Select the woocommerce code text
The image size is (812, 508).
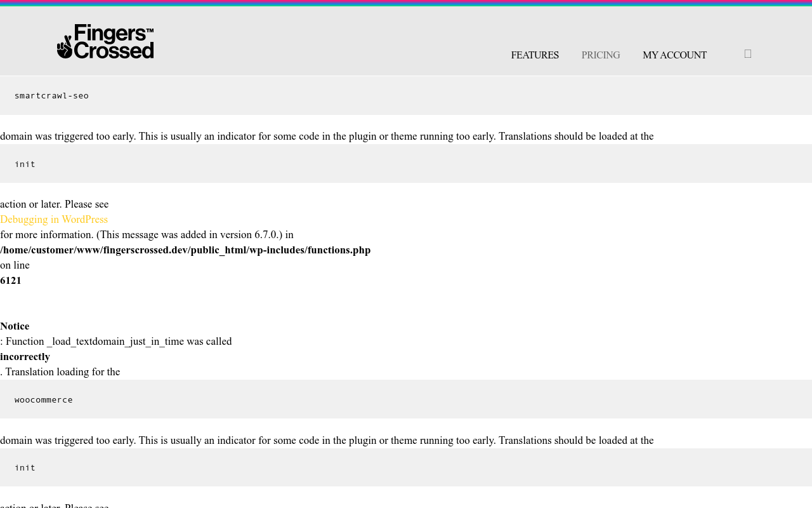(44, 400)
